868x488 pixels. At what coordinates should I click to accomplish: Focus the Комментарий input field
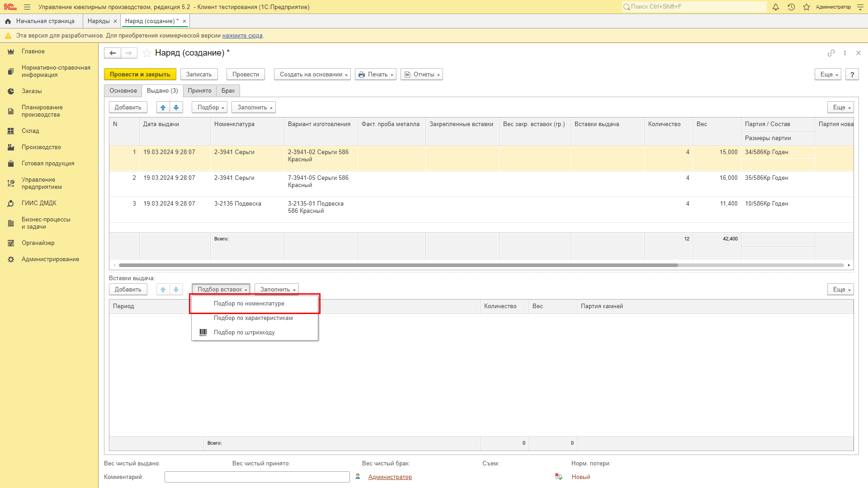[257, 477]
